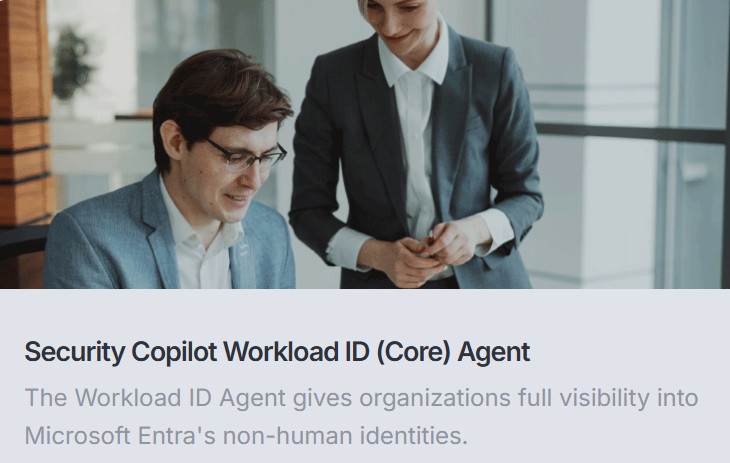The image size is (730, 463).
Task: Click the empty gray area above the title
Action: [365, 312]
